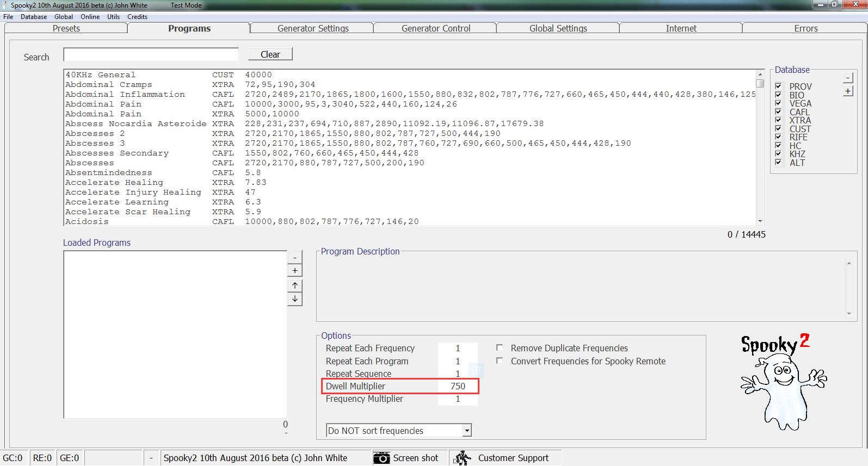The width and height of the screenshot is (868, 466).
Task: Click the Frequency Multiplier value field
Action: (458, 399)
